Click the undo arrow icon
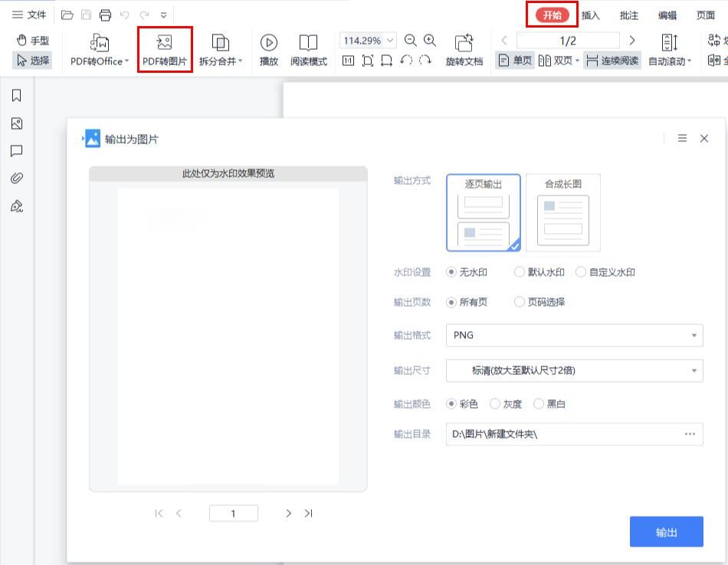The height and width of the screenshot is (565, 728). pos(124,15)
